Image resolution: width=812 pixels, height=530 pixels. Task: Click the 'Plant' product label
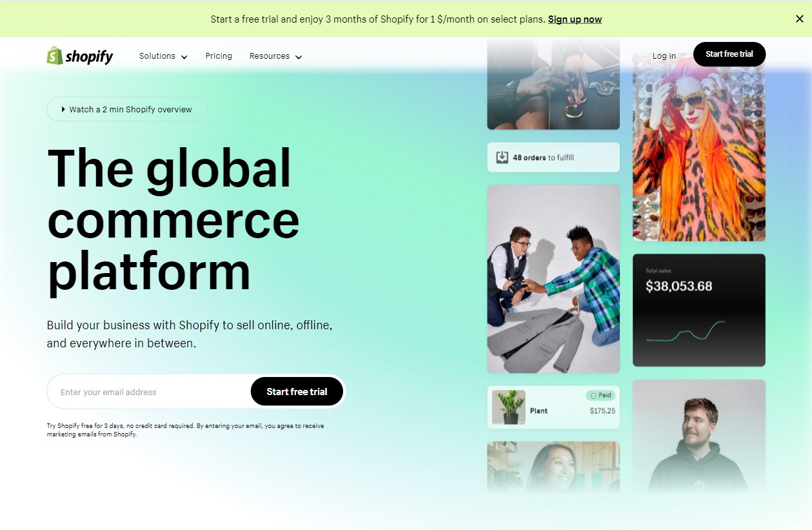click(539, 411)
